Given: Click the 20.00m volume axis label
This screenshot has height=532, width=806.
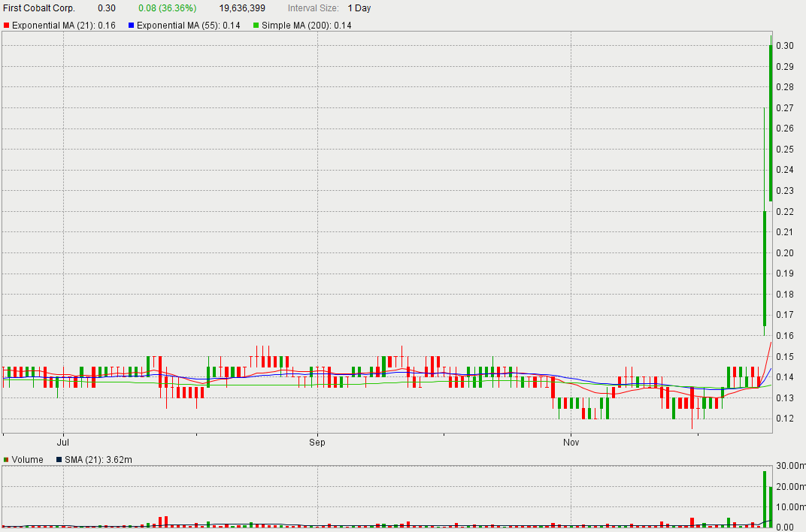Looking at the screenshot, I should (791, 486).
